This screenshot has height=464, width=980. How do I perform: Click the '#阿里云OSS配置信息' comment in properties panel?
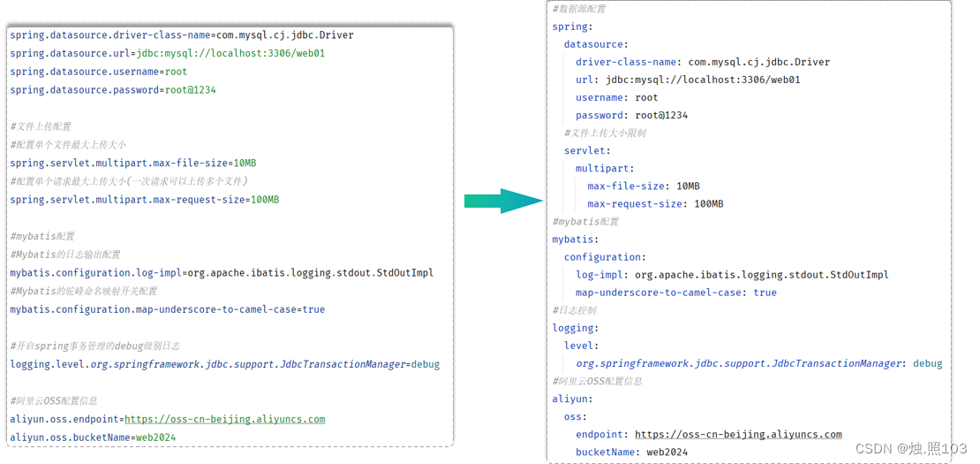pos(54,401)
